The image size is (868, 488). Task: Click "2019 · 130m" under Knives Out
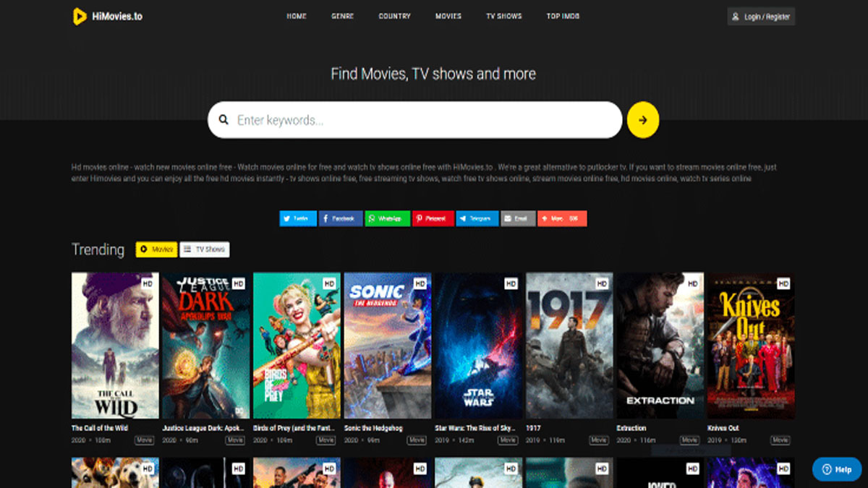tap(726, 440)
